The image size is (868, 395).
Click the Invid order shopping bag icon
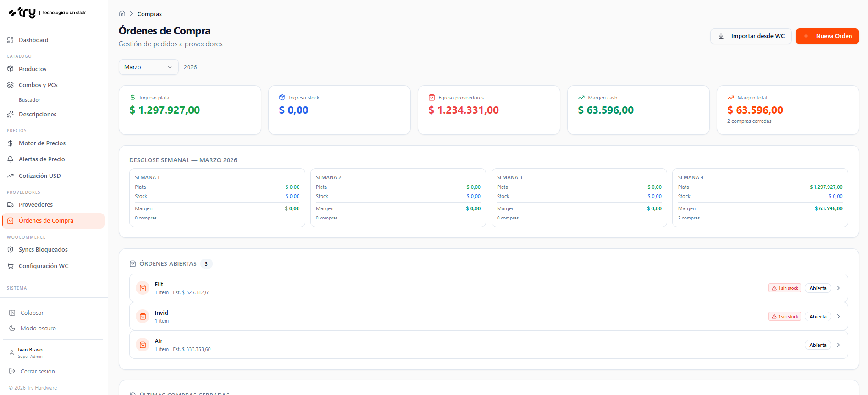[x=143, y=317]
